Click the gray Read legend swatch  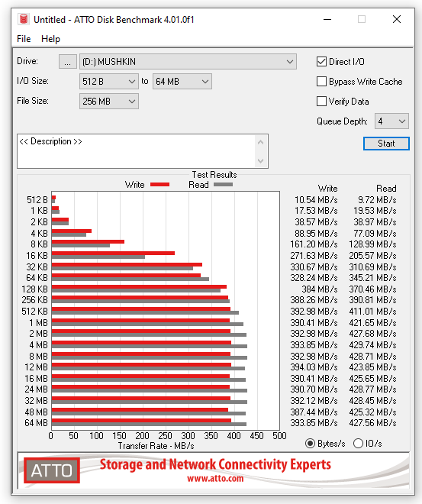223,185
